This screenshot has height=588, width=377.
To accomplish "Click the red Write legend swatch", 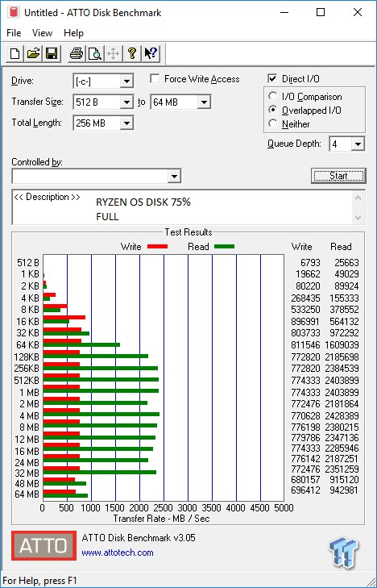I will pyautogui.click(x=157, y=246).
